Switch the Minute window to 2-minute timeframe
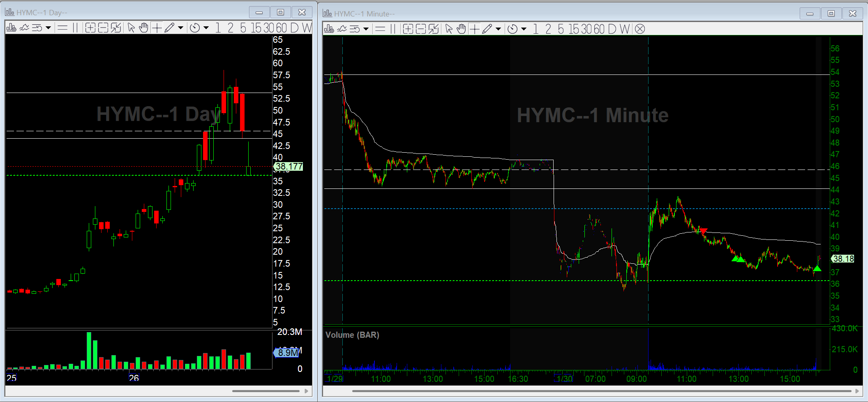This screenshot has width=868, height=402. point(548,29)
